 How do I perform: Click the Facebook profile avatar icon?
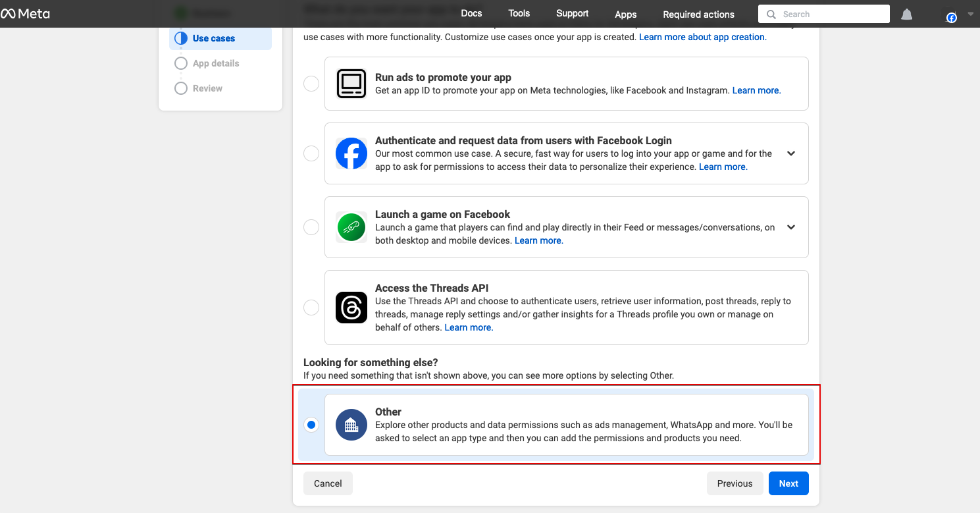point(951,18)
